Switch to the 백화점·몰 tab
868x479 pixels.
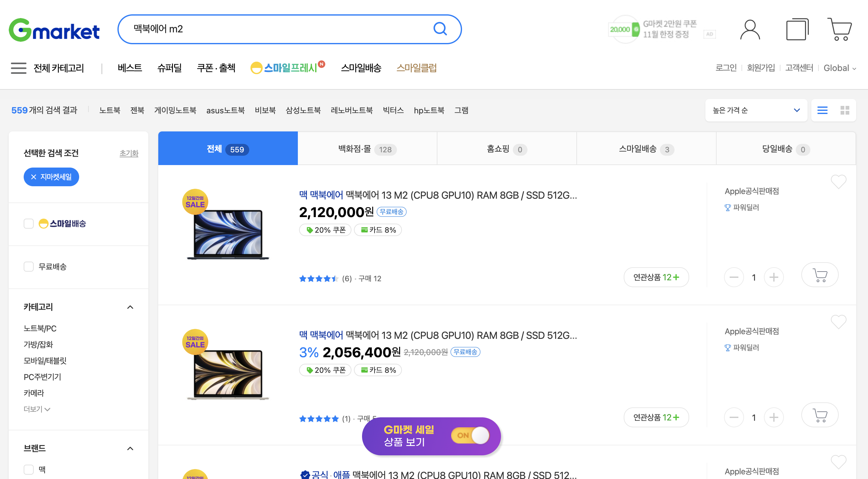click(x=367, y=149)
